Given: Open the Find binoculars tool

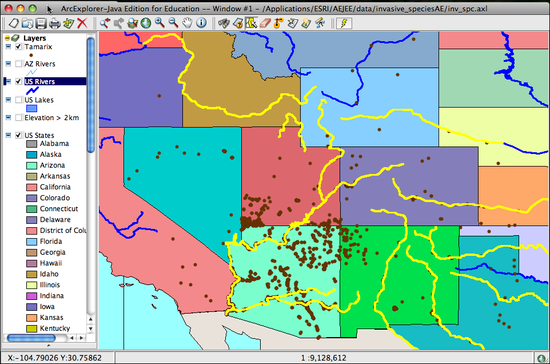Looking at the screenshot, I should point(224,23).
